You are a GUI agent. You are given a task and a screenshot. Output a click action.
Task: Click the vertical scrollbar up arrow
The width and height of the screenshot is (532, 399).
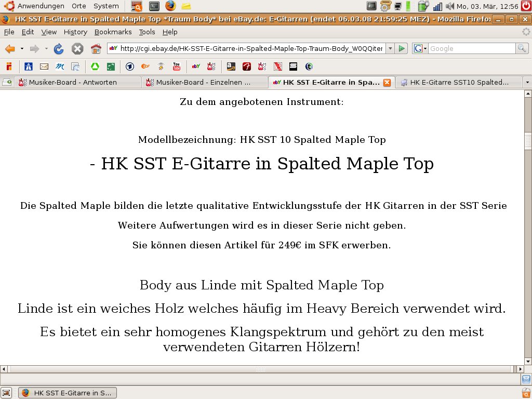pos(528,94)
